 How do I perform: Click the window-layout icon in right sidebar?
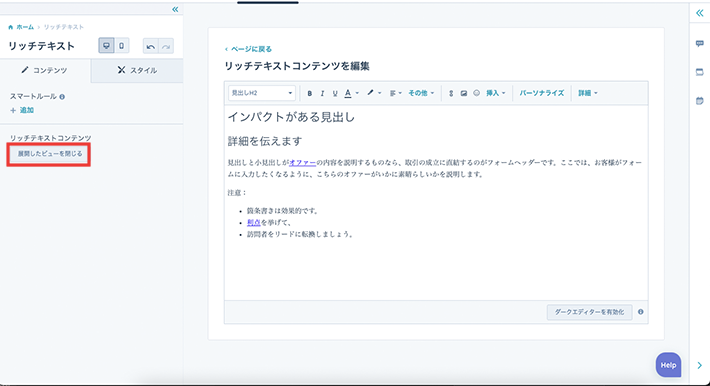tap(700, 72)
